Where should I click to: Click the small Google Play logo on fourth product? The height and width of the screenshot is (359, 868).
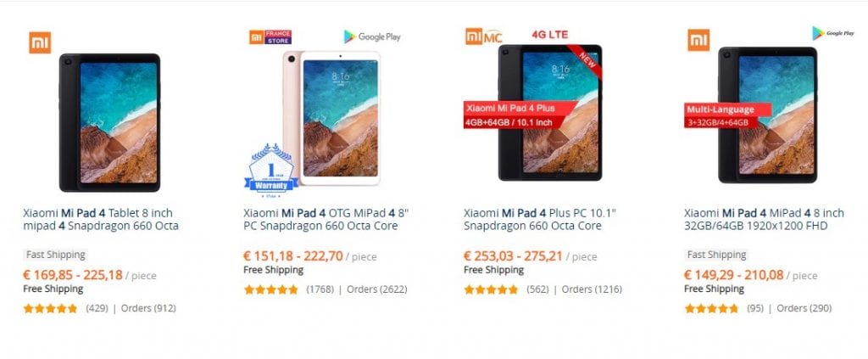[833, 33]
